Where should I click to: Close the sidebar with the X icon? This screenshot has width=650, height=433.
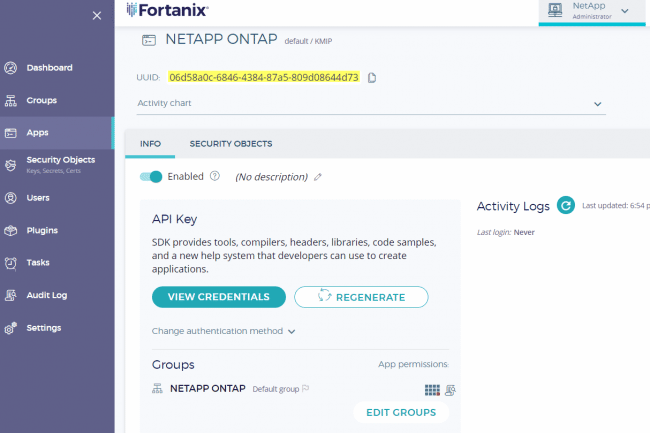point(97,16)
